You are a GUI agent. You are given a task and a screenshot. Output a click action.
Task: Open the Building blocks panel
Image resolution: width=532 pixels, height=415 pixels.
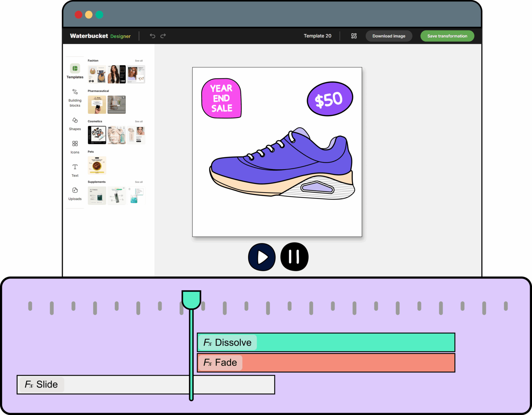point(75,98)
